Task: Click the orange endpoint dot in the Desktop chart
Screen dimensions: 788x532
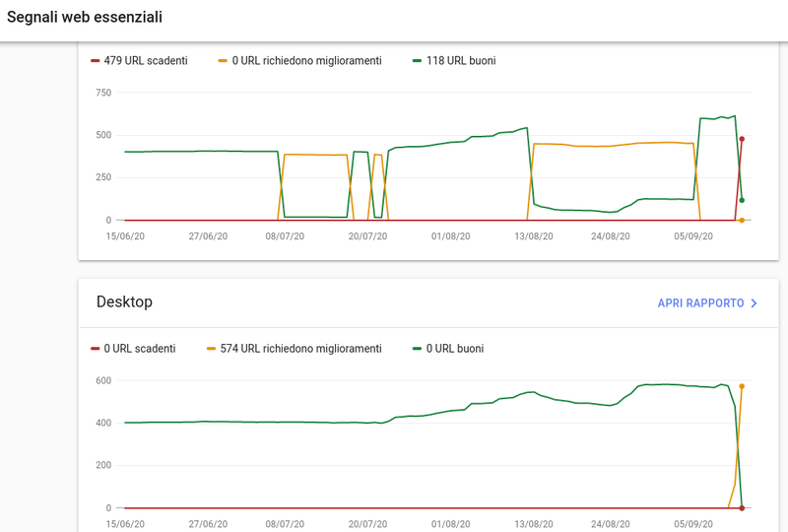Action: coord(742,386)
